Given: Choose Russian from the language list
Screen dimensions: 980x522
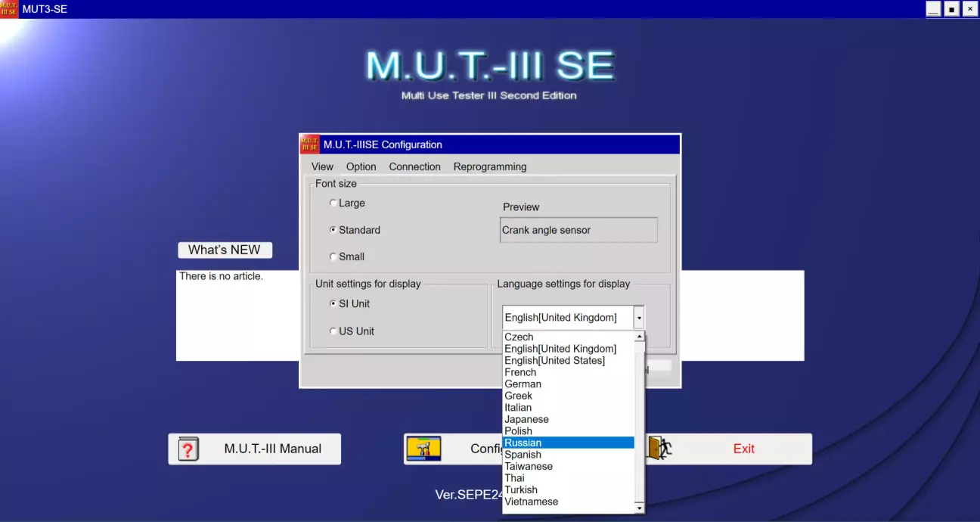Looking at the screenshot, I should (x=523, y=443).
